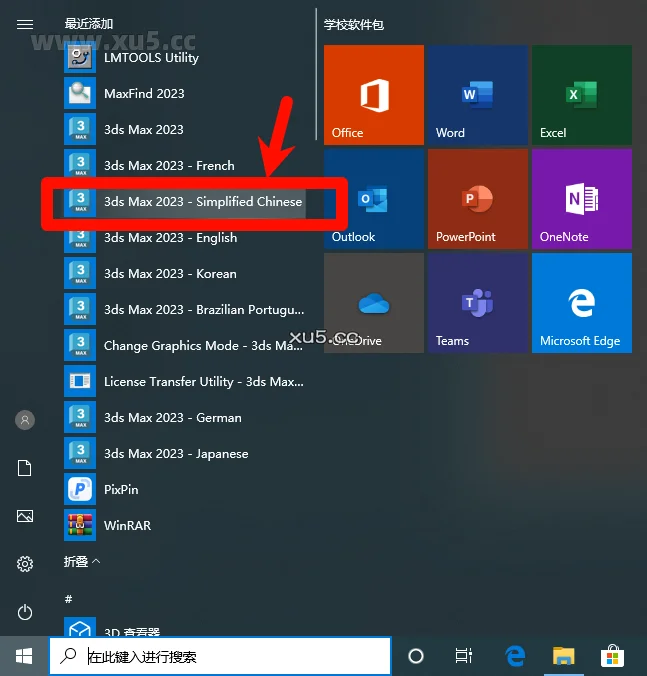This screenshot has height=676, width=647.
Task: Open the Excel tile
Action: tap(581, 95)
